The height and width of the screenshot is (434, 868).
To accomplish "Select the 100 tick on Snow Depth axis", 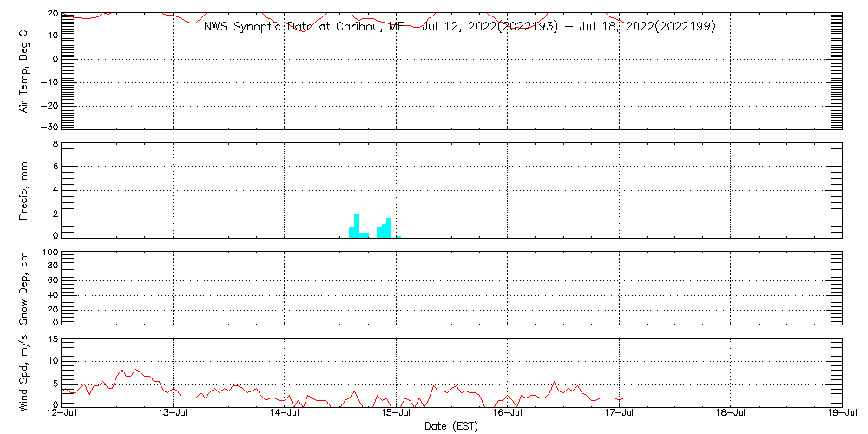I will (49, 253).
